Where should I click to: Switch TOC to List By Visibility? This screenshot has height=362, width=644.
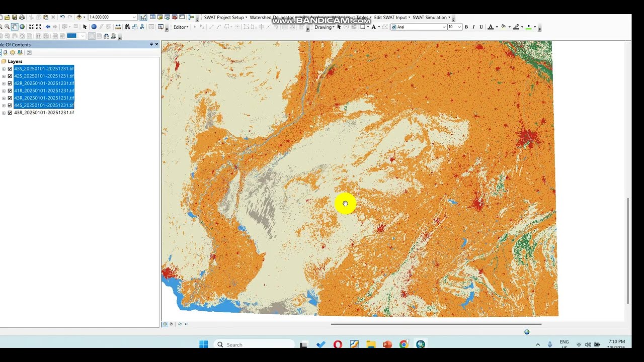(13, 52)
